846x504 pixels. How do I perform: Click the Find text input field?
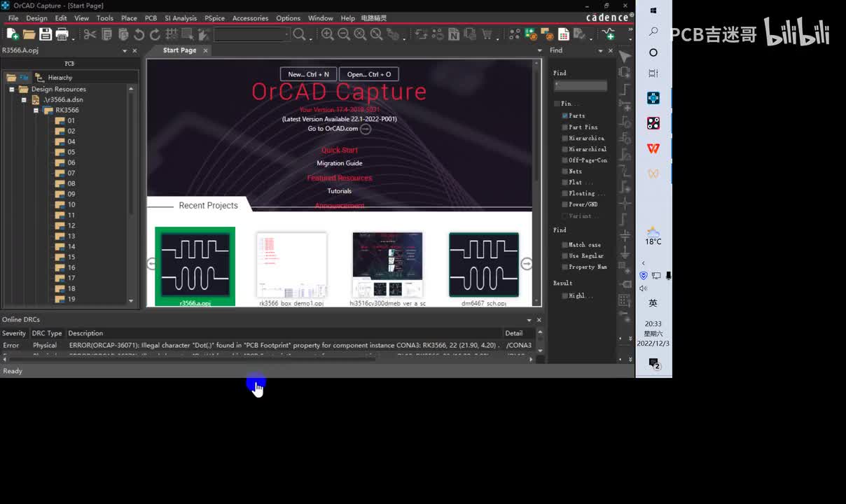pos(581,85)
